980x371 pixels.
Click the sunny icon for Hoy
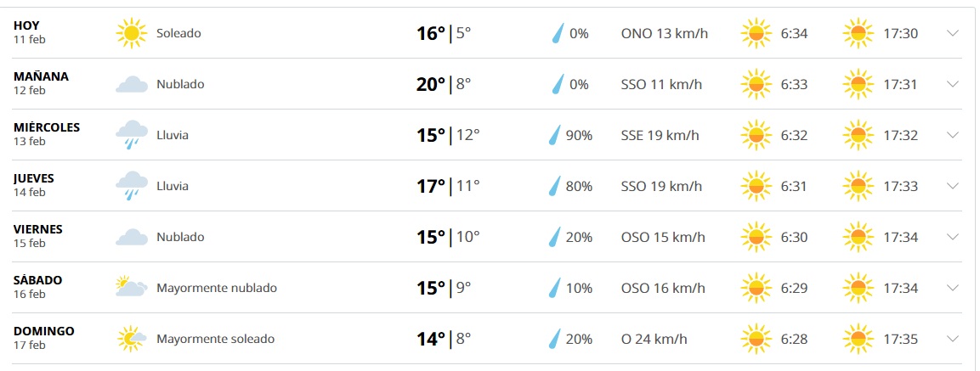tap(131, 33)
